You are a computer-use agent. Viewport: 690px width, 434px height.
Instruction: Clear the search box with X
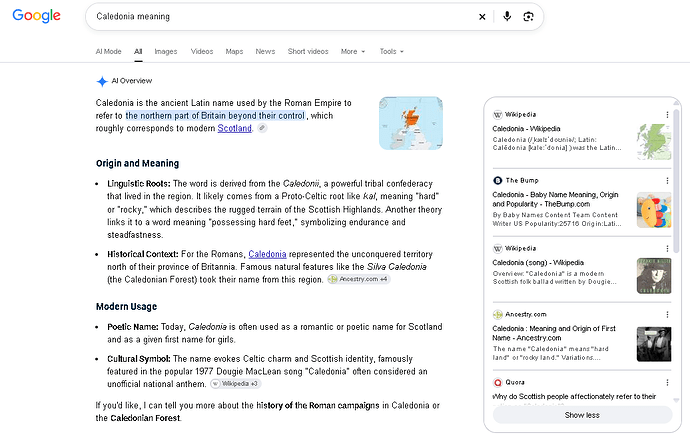pos(482,17)
